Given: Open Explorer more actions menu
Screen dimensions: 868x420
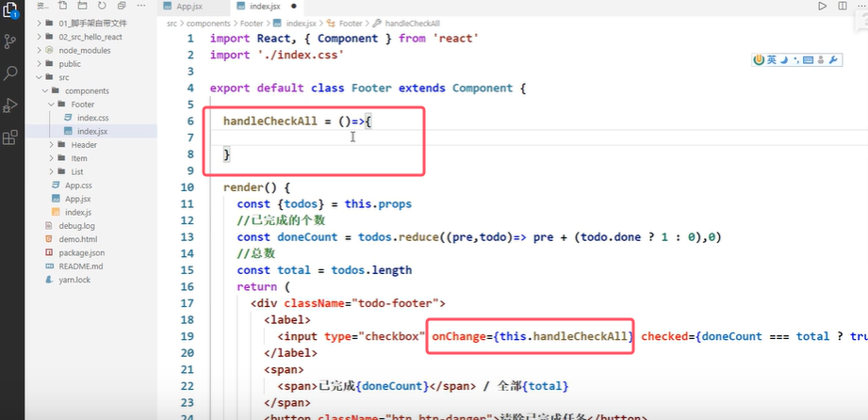Looking at the screenshot, I should [141, 6].
